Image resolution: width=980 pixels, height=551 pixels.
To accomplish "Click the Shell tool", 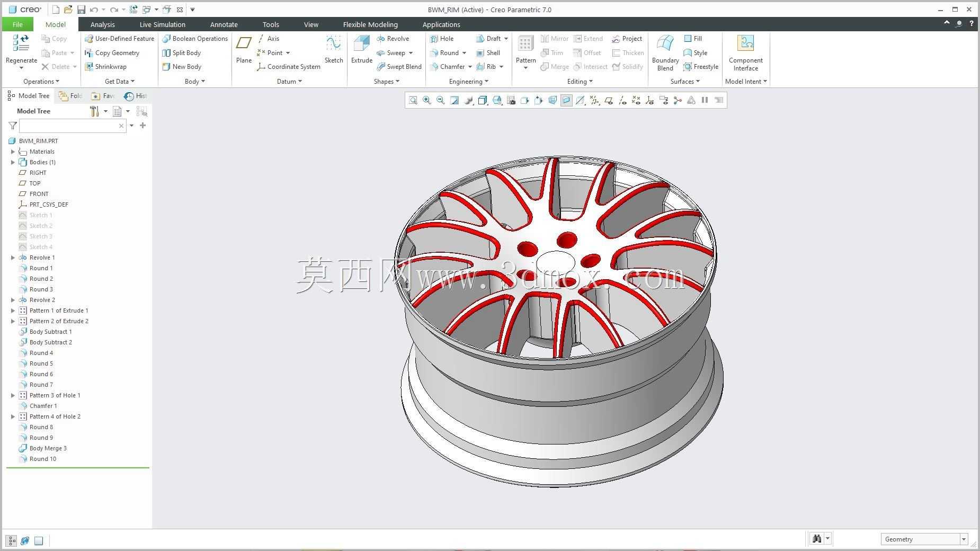I will click(488, 53).
